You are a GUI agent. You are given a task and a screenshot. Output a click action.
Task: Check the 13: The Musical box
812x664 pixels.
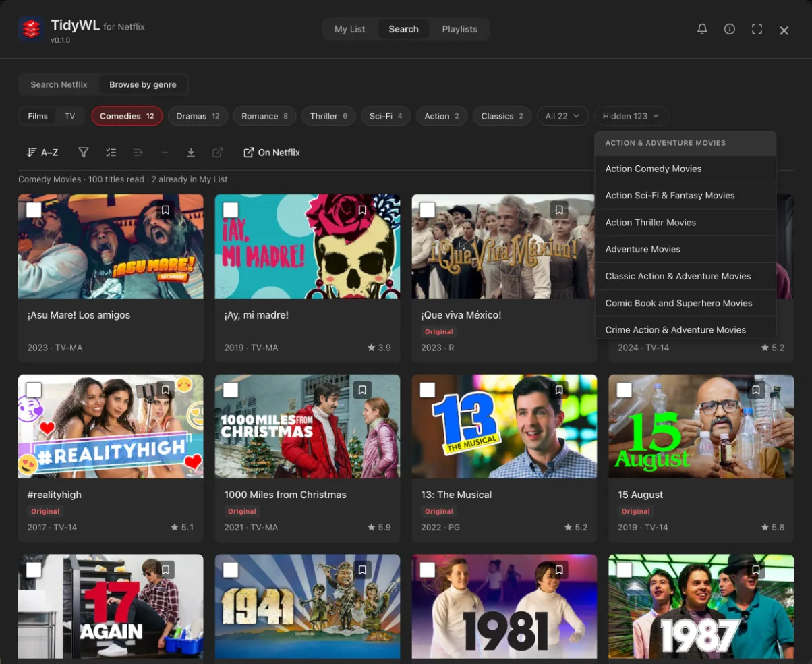coord(428,390)
